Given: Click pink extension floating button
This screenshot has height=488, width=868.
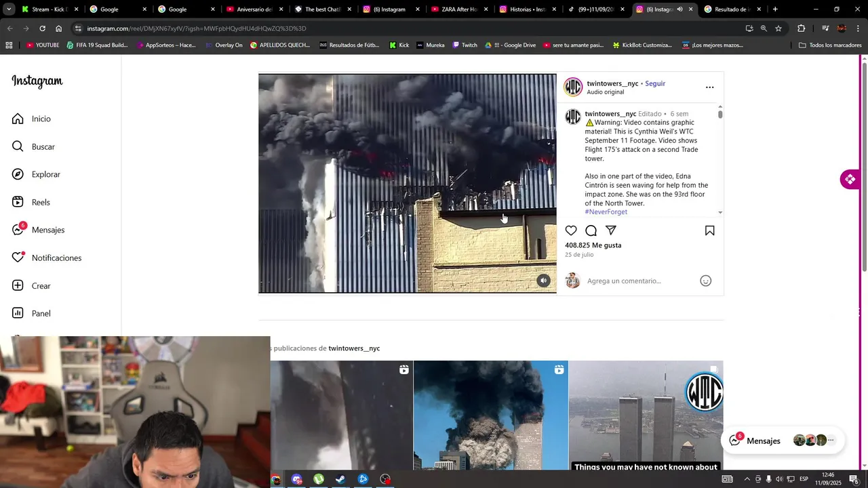Looking at the screenshot, I should [x=849, y=180].
